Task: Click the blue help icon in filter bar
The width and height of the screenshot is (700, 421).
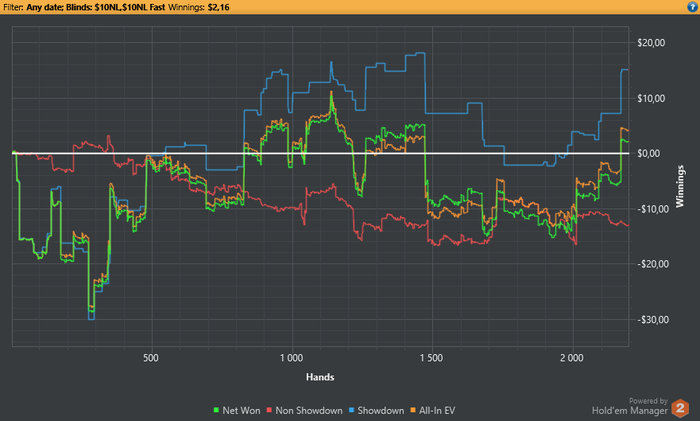Action: pos(692,7)
